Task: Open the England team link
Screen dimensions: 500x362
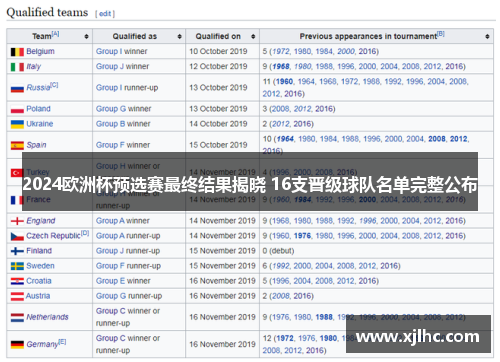Action: [41, 221]
